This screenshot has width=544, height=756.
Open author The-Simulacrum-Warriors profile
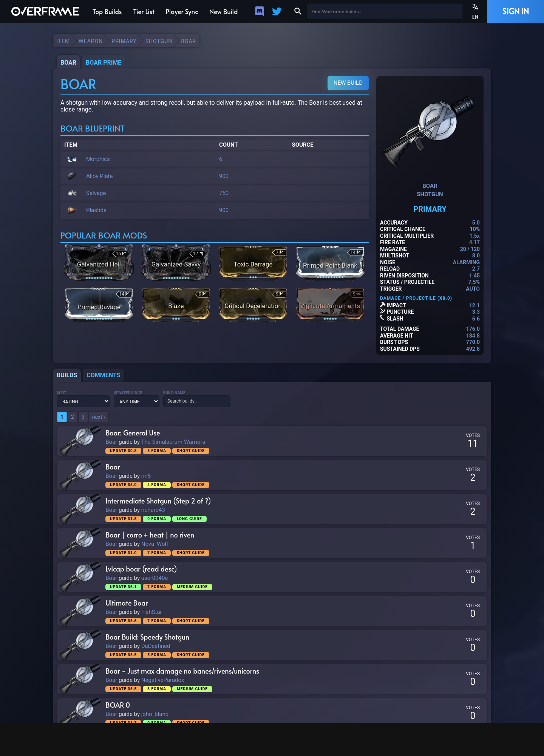coord(173,442)
